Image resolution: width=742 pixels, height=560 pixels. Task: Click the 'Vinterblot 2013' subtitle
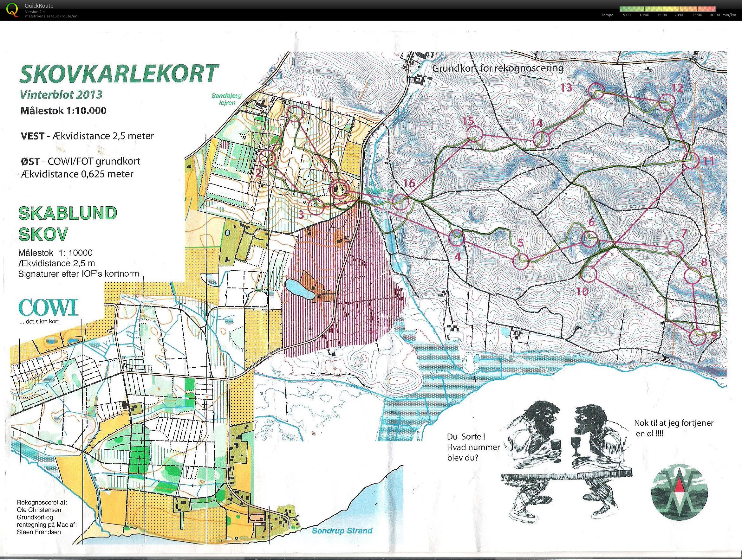pos(62,94)
